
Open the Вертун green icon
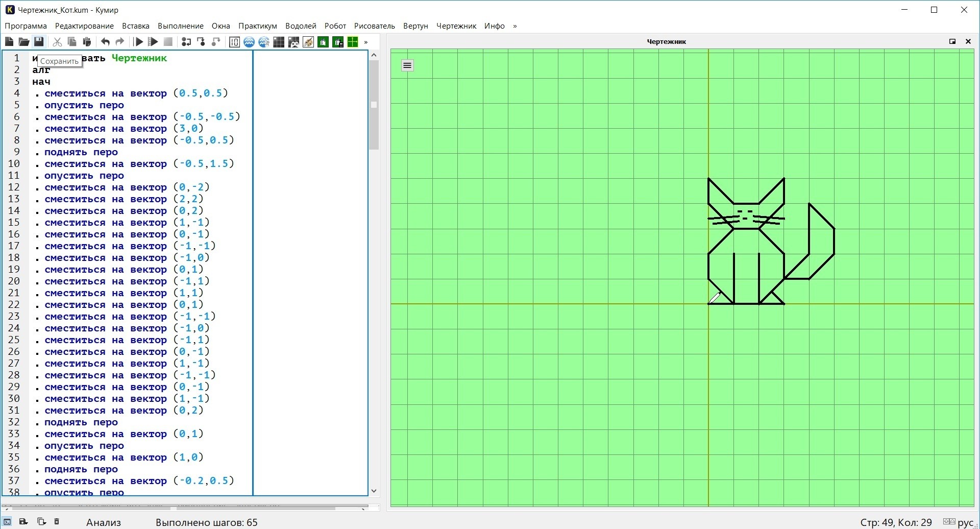(323, 42)
